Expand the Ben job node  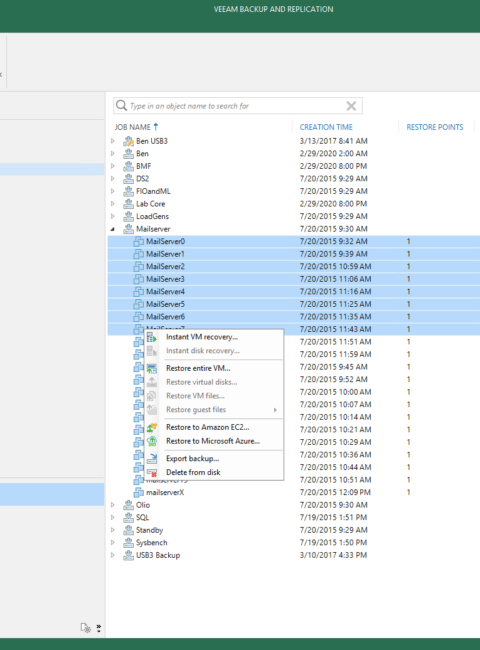click(x=113, y=153)
